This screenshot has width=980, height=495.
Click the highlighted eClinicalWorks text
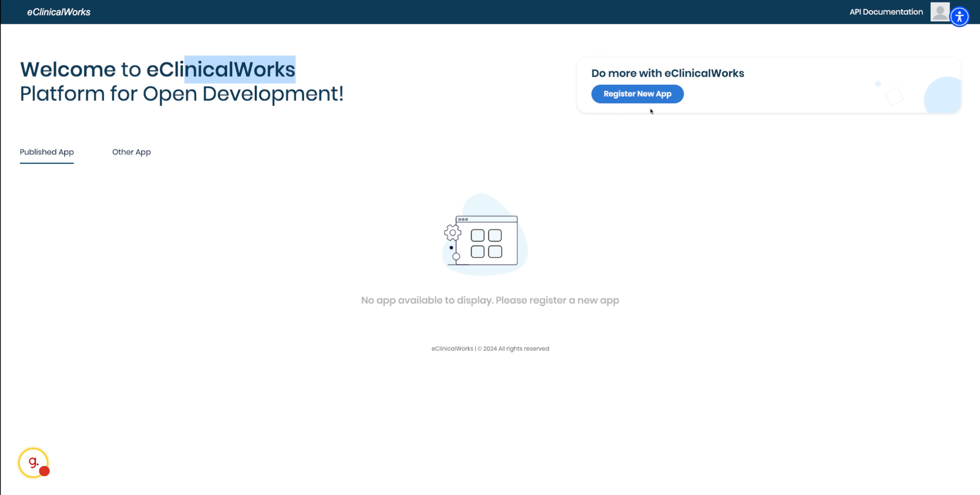tap(239, 69)
